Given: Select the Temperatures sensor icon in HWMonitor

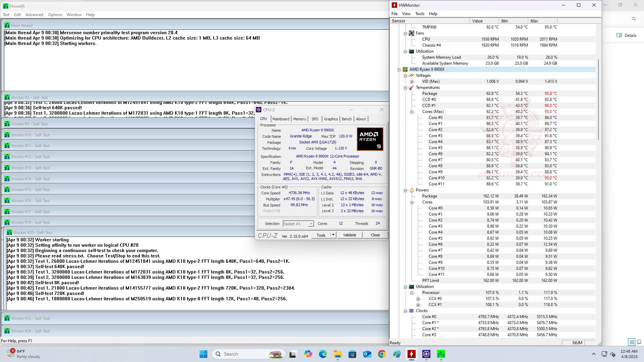Looking at the screenshot, I should tap(412, 87).
